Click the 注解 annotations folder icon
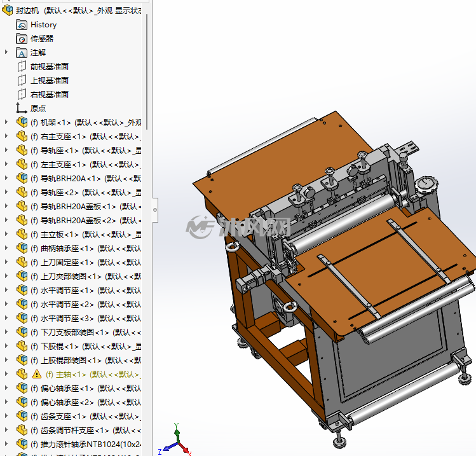This screenshot has height=456, width=476. [22, 53]
